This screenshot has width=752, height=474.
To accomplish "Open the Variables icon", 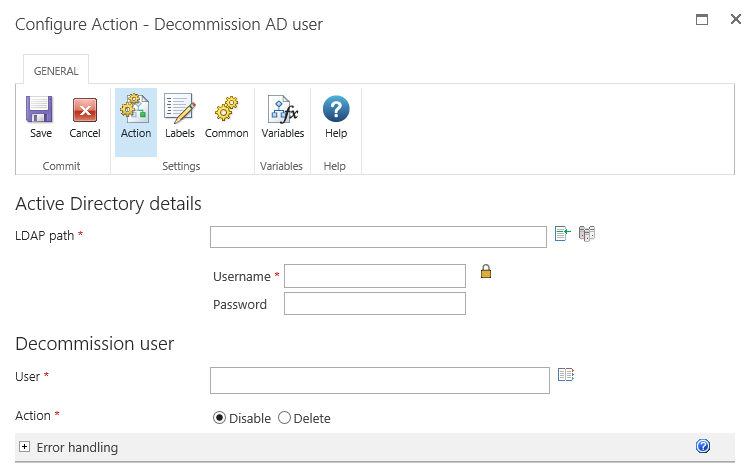I will tap(283, 110).
